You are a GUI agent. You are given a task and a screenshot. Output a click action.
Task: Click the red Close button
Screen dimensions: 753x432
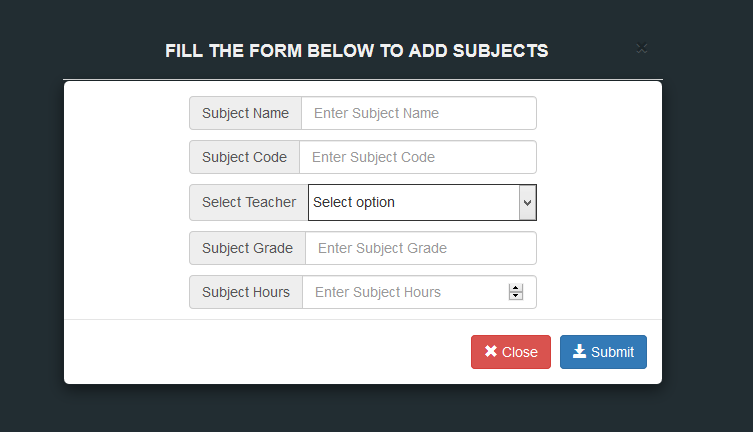pyautogui.click(x=511, y=352)
